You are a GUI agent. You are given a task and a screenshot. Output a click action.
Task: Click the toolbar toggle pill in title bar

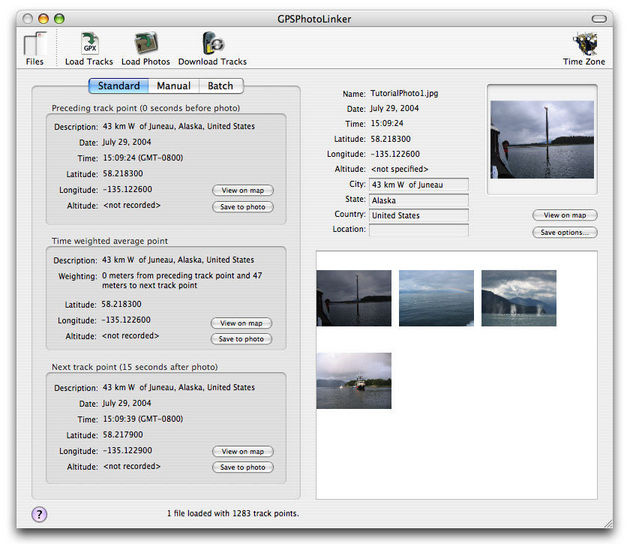tap(600, 18)
